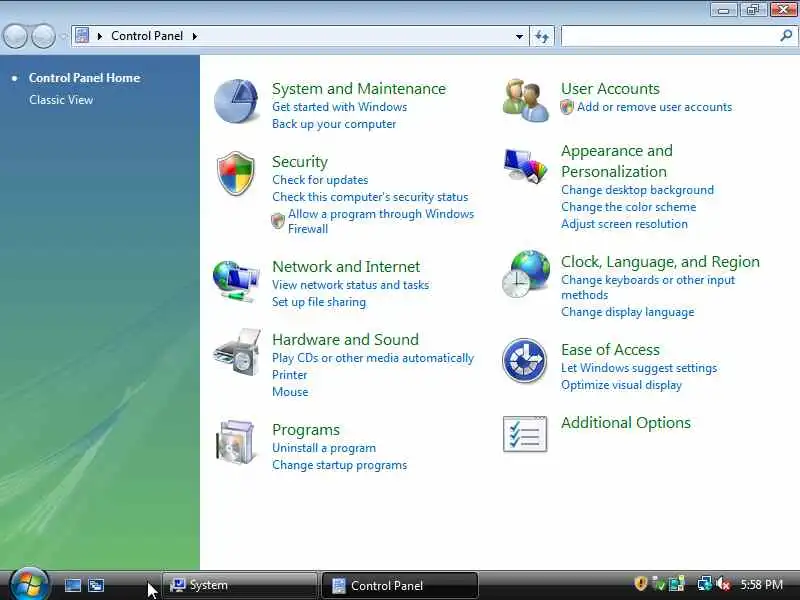Image resolution: width=800 pixels, height=600 pixels.
Task: Open Hardware and Sound heading
Action: pyautogui.click(x=345, y=340)
